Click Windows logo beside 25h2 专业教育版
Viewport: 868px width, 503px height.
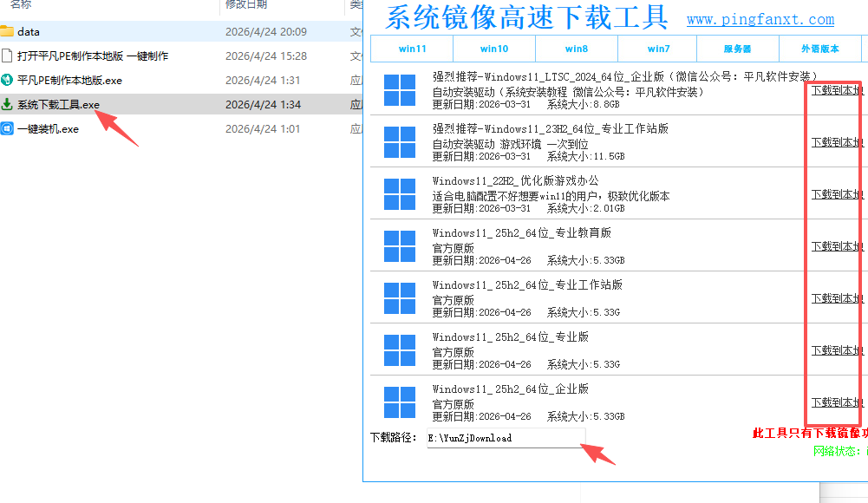pyautogui.click(x=400, y=246)
